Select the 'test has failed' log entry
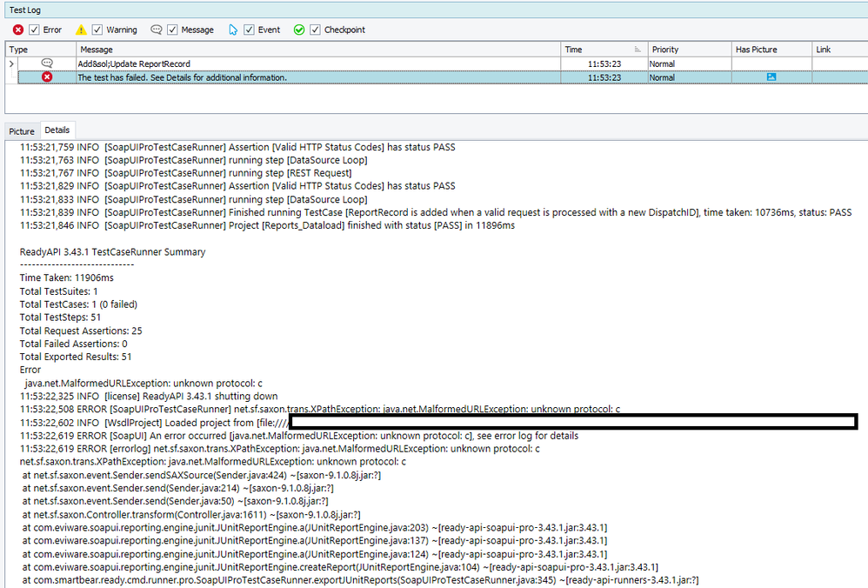868x588 pixels. click(x=261, y=77)
